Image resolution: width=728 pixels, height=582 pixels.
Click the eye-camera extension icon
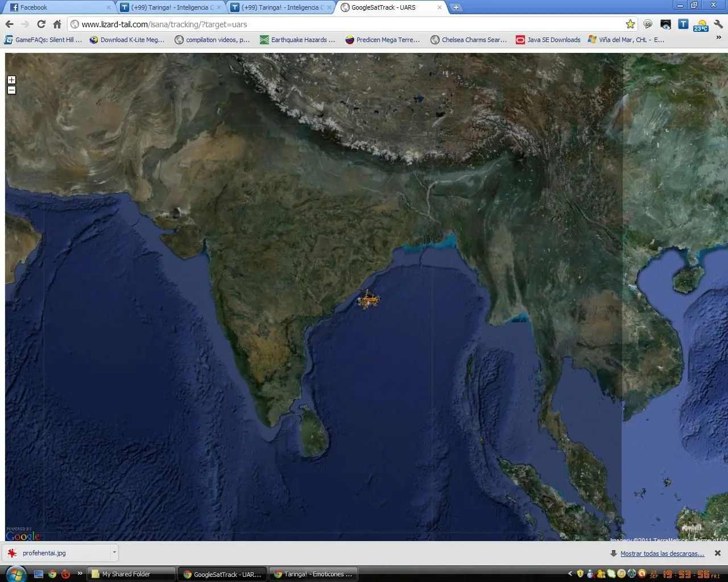pos(665,24)
